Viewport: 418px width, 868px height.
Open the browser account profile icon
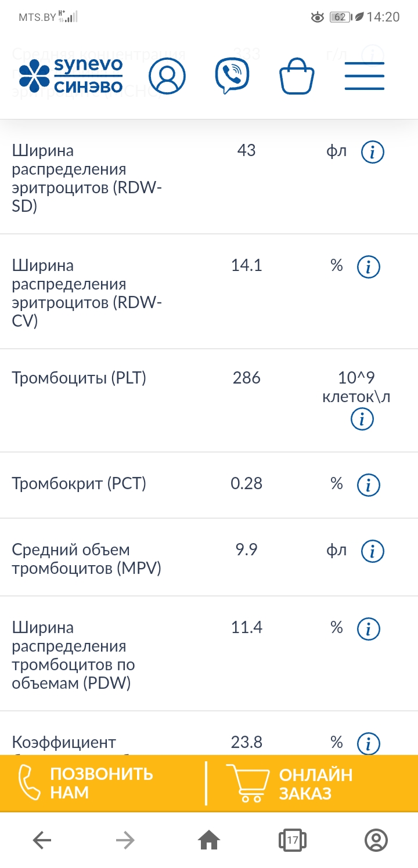point(376,840)
